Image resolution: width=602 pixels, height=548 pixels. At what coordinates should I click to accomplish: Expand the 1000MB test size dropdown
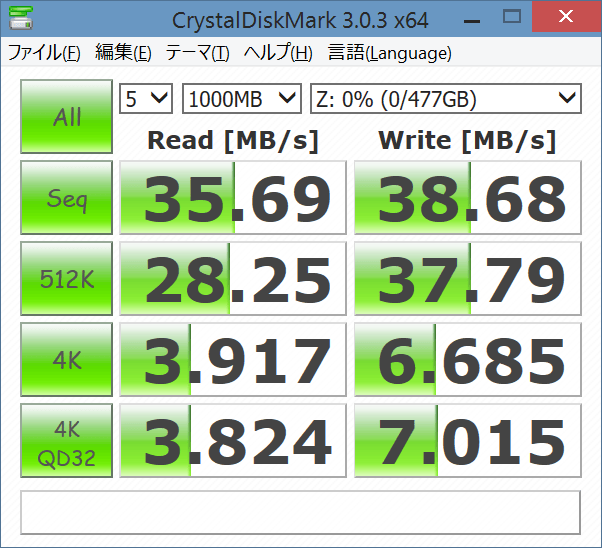point(241,98)
